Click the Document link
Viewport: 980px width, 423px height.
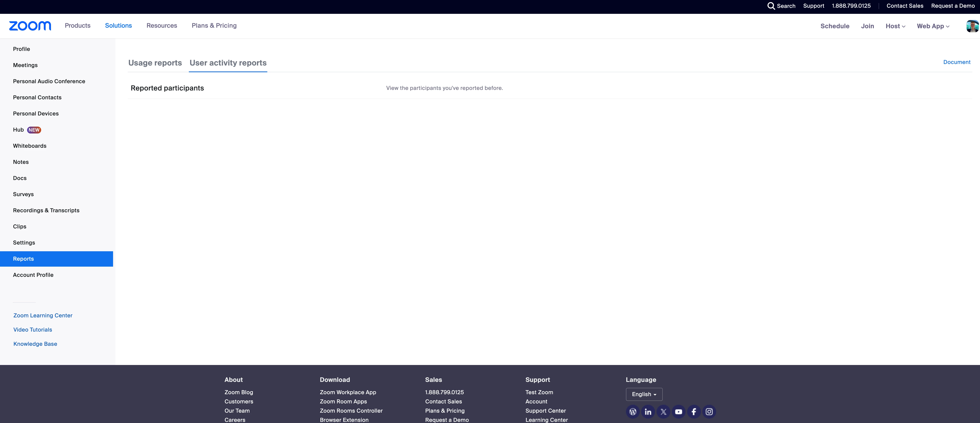pos(956,62)
